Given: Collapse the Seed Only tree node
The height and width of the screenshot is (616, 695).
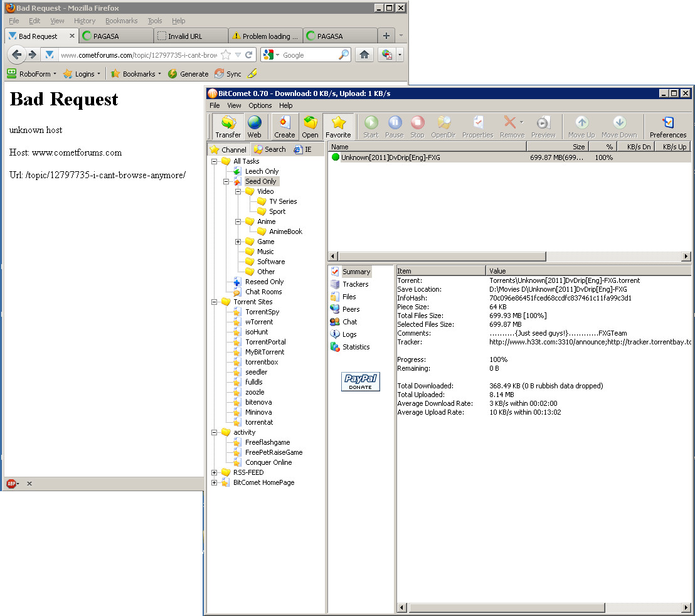Looking at the screenshot, I should click(226, 181).
